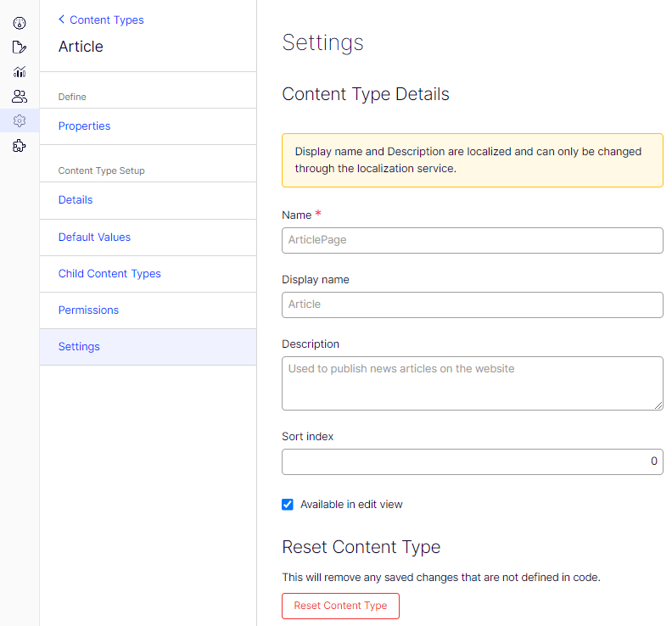Click the settings gear icon

(x=20, y=121)
